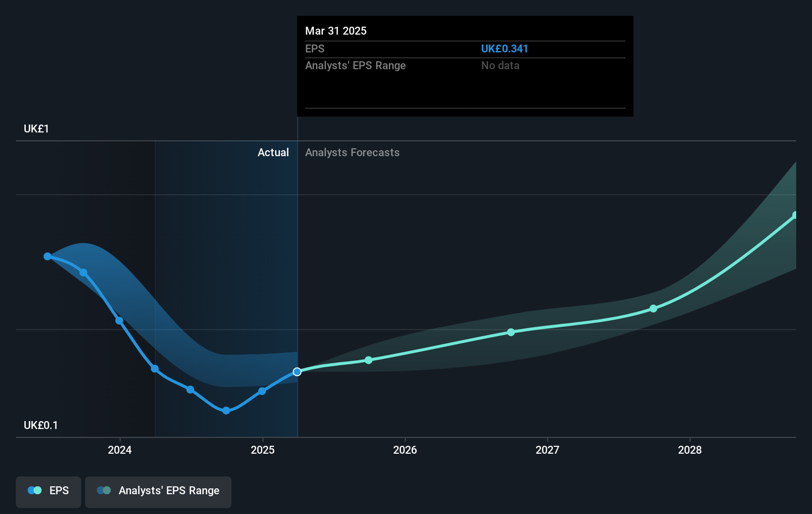Click the UK£1 axis label

point(35,128)
